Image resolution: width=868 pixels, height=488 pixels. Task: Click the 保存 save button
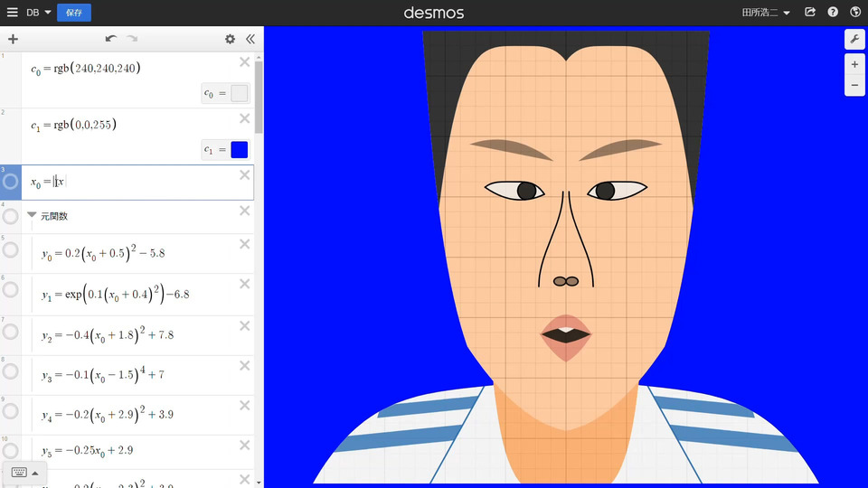pos(73,13)
